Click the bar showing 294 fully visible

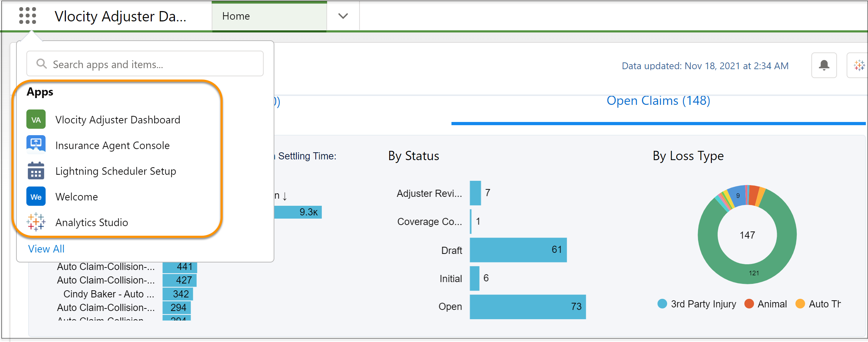[x=177, y=307]
